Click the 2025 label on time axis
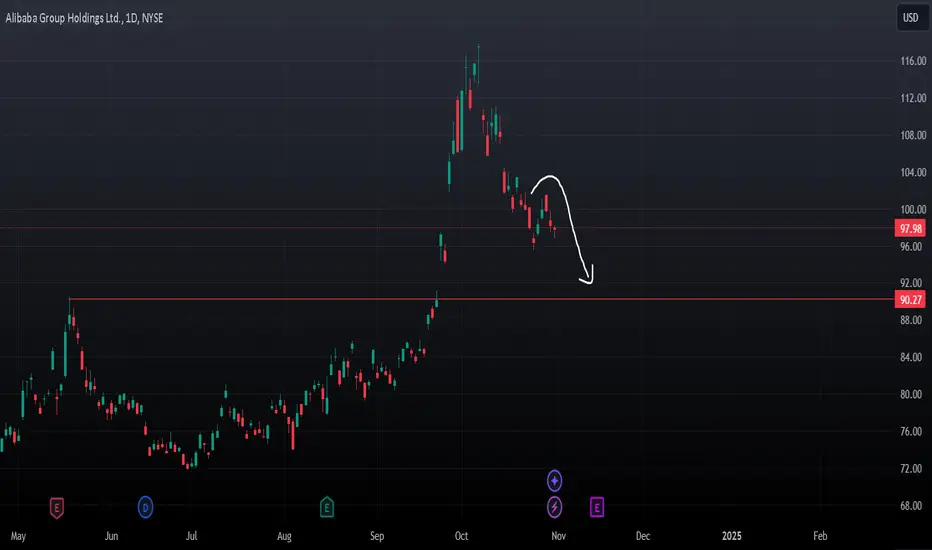 pyautogui.click(x=732, y=536)
